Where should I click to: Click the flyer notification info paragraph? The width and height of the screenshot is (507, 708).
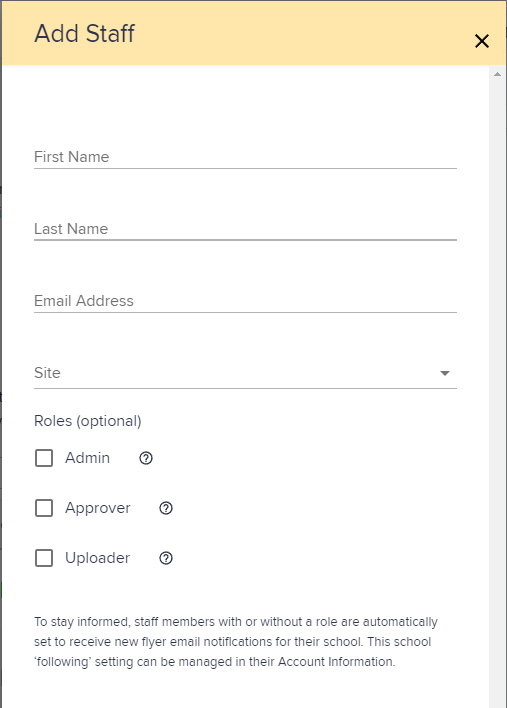tap(236, 642)
